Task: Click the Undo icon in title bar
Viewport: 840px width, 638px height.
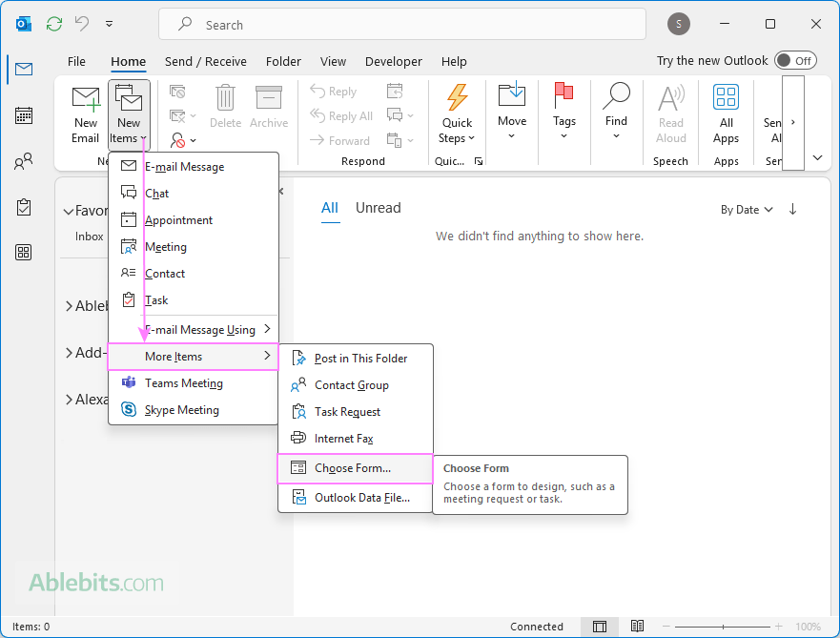Action: pos(82,24)
